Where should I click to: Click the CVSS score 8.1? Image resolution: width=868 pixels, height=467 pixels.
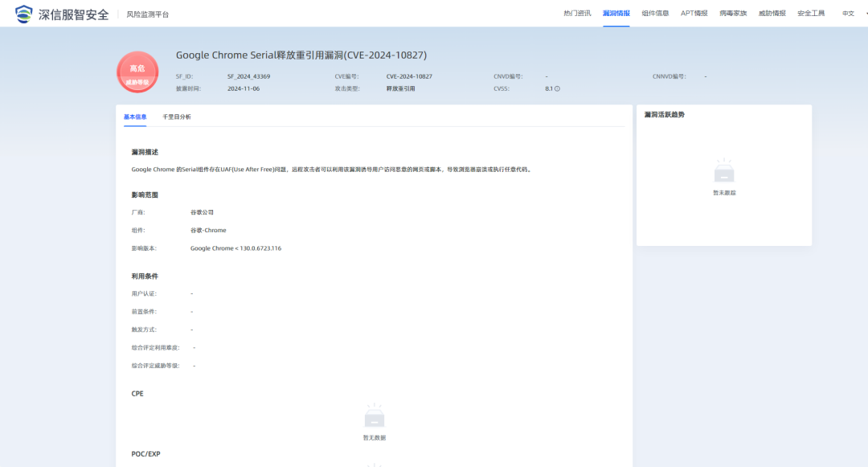(x=549, y=88)
